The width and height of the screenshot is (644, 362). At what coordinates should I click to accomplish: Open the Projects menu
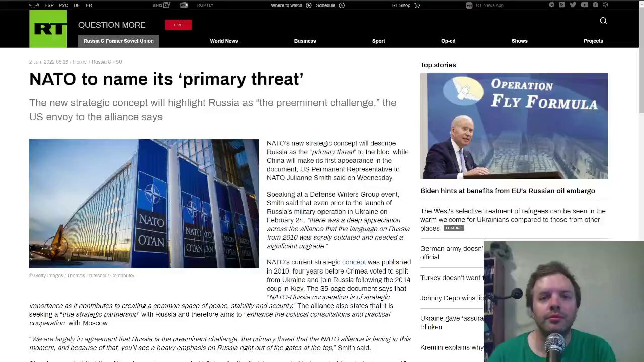point(593,41)
